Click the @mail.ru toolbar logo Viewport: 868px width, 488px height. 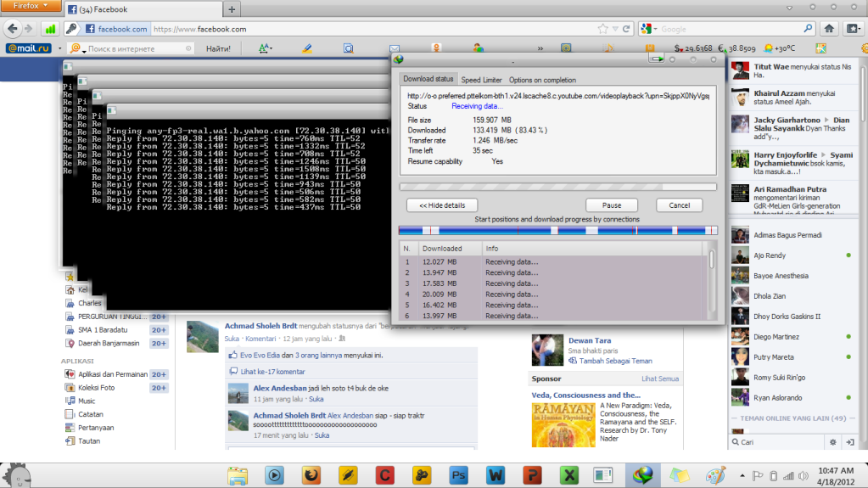29,48
